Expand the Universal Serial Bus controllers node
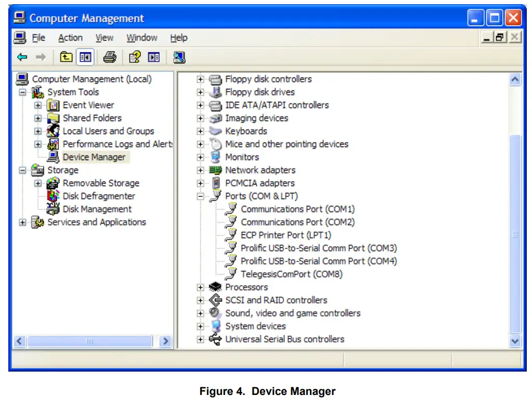The image size is (532, 409). click(x=201, y=339)
